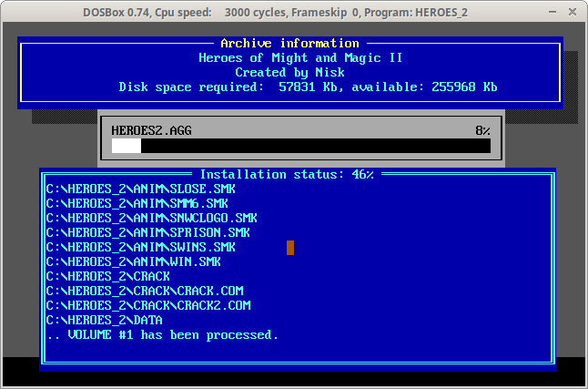Click the C:\HEROES_2\ANIM\SMM6.SMK entry
The width and height of the screenshot is (588, 389).
coord(137,203)
